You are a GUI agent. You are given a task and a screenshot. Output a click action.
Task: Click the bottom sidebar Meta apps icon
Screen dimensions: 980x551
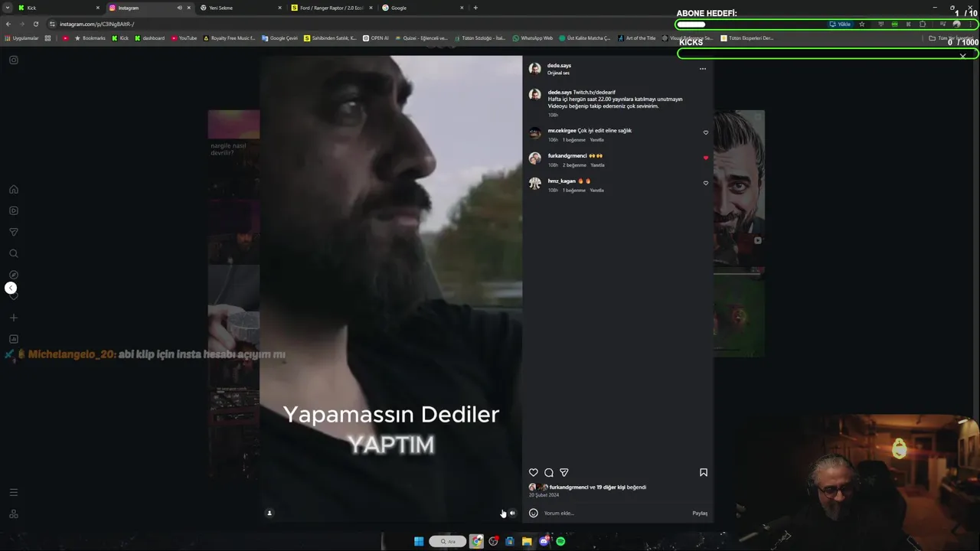(x=14, y=514)
